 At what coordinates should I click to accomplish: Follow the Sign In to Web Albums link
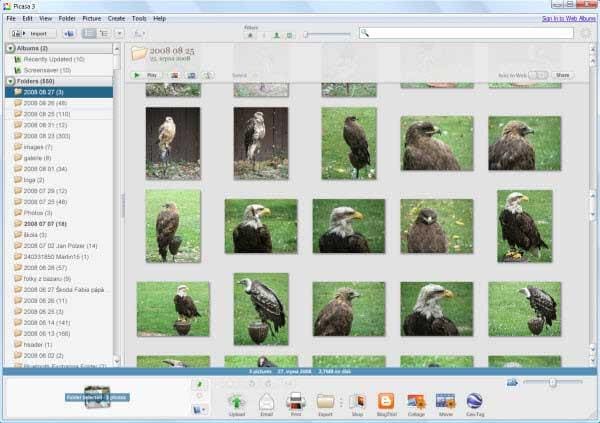569,18
